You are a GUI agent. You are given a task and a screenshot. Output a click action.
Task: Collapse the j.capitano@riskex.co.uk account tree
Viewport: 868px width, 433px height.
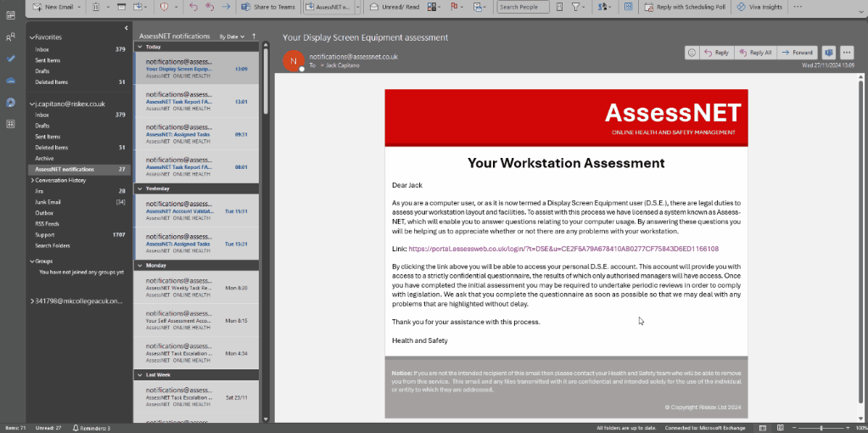[x=31, y=104]
